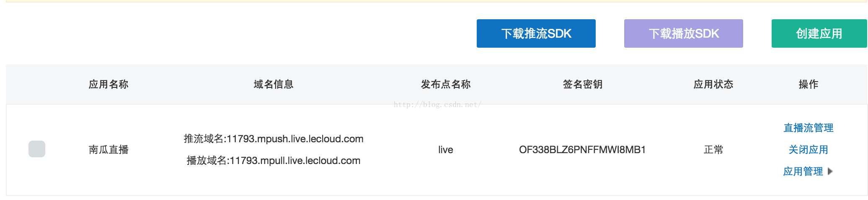Select the 域名信息 column header
This screenshot has height=200, width=868.
point(274,84)
